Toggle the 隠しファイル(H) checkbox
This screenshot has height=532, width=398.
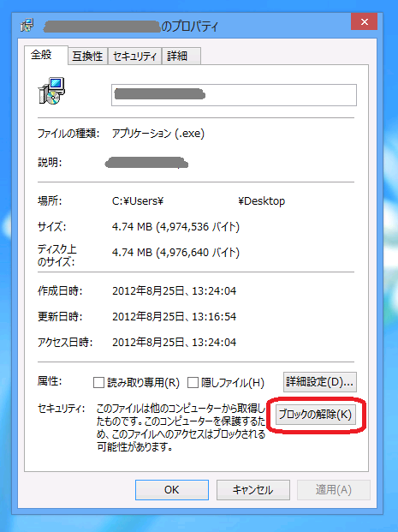click(x=193, y=383)
